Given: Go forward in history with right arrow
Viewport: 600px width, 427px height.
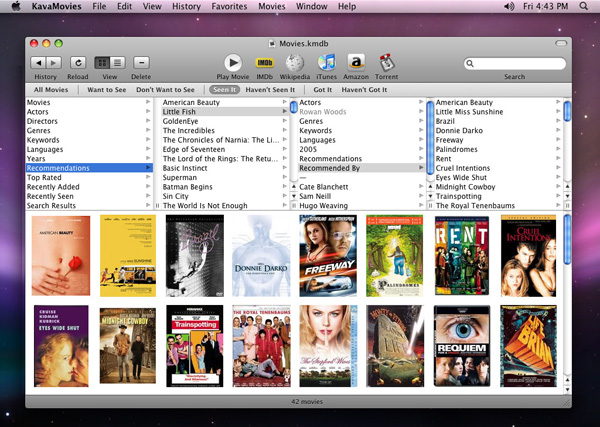Looking at the screenshot, I should click(54, 63).
